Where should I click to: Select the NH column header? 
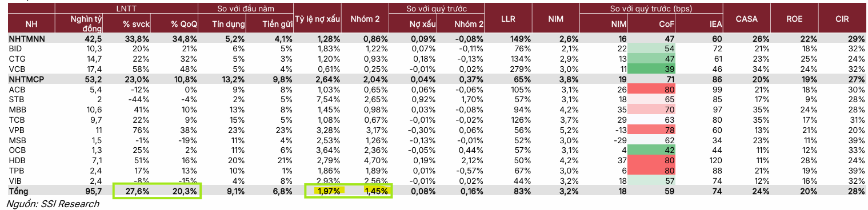pyautogui.click(x=32, y=24)
